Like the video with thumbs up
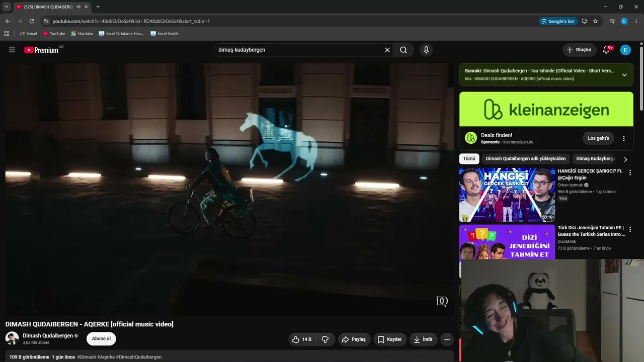Screen dimensions: 644x362 (302, 339)
